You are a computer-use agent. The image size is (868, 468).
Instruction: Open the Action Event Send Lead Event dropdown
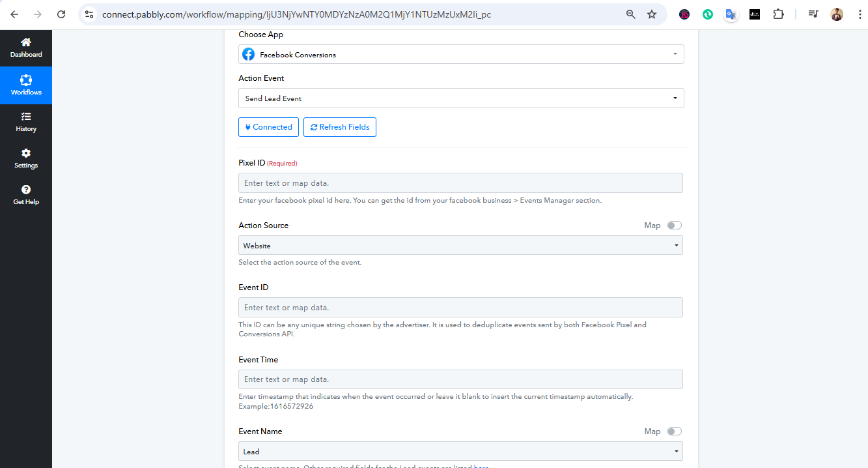461,98
